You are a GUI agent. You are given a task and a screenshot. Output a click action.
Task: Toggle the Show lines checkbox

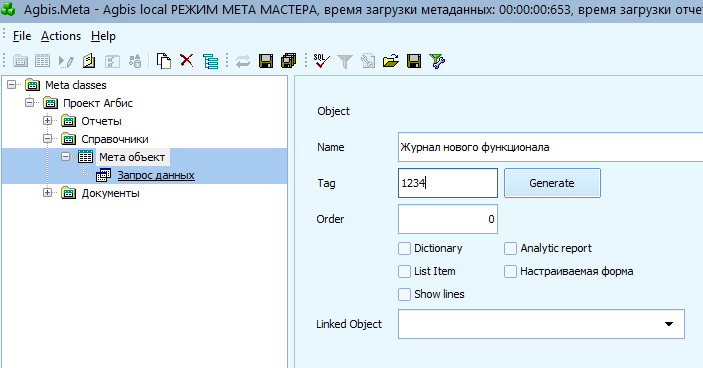404,294
